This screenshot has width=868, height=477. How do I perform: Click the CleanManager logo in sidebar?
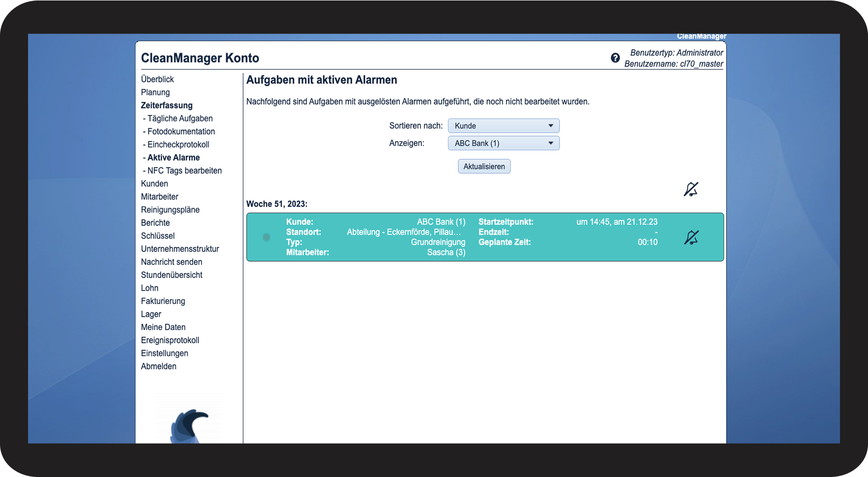189,425
